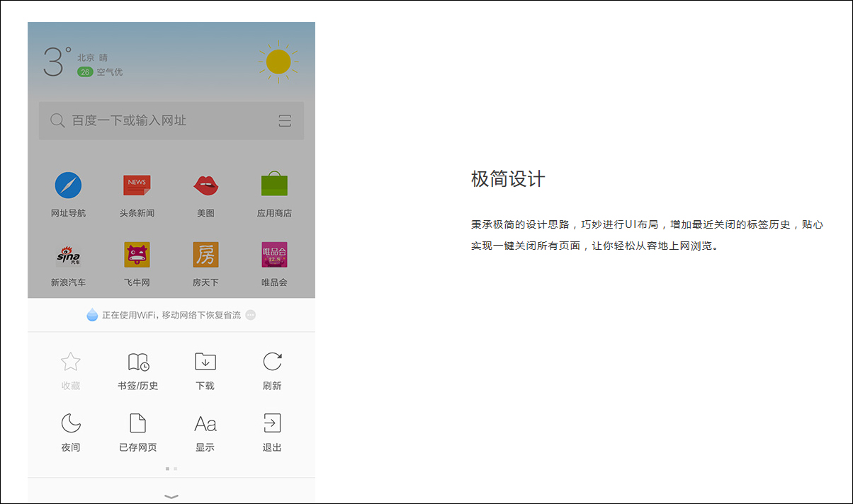
Task: Open the 下载 downloads folder
Action: (x=205, y=362)
